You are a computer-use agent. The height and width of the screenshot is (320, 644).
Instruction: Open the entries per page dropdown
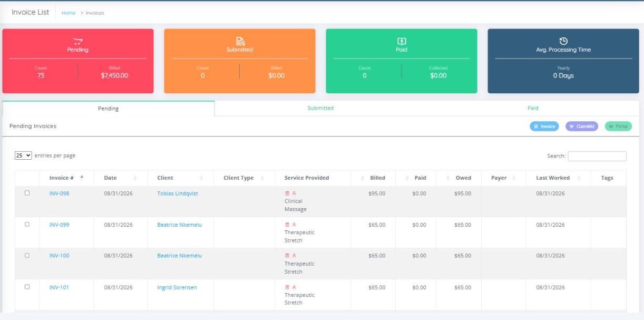point(23,156)
